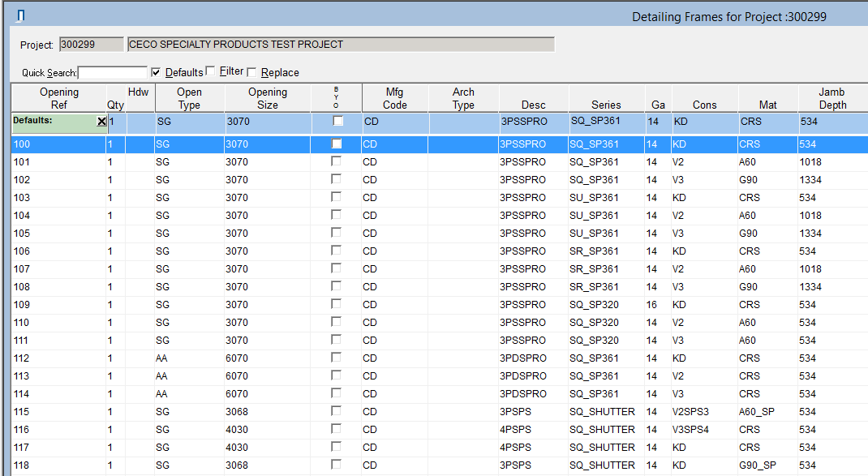Click the CECO SPECIALTY PRODUCTS project name field
The image size is (868, 476).
coord(340,45)
